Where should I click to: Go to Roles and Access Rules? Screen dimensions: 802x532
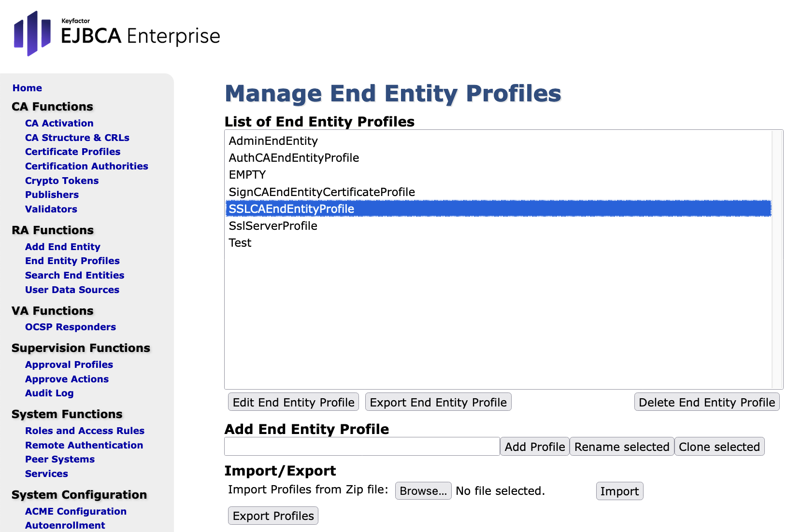(x=85, y=431)
